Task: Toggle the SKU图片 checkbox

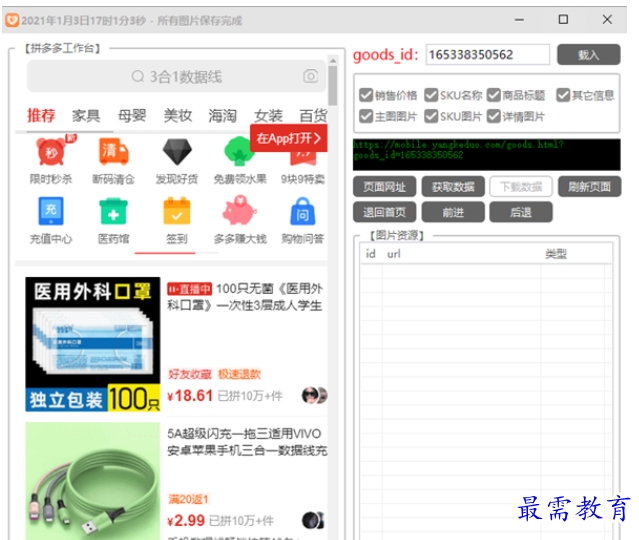Action: (x=431, y=117)
